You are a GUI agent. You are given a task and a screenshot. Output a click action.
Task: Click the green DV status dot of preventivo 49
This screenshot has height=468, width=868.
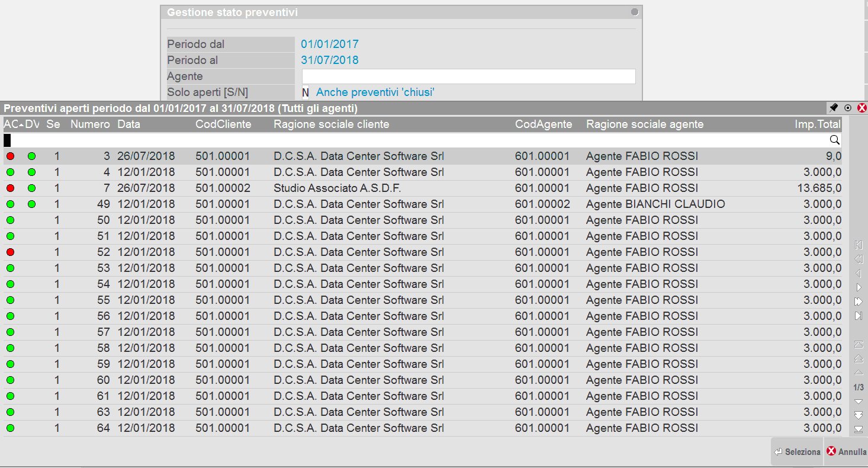[x=31, y=204]
